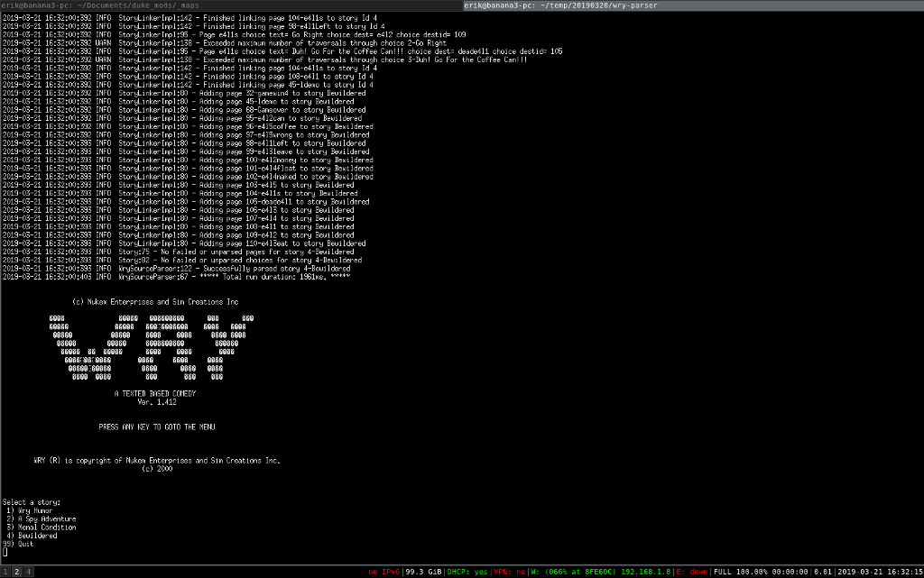This screenshot has width=924, height=578.
Task: Toggle the VPN status indicator
Action: tap(510, 571)
